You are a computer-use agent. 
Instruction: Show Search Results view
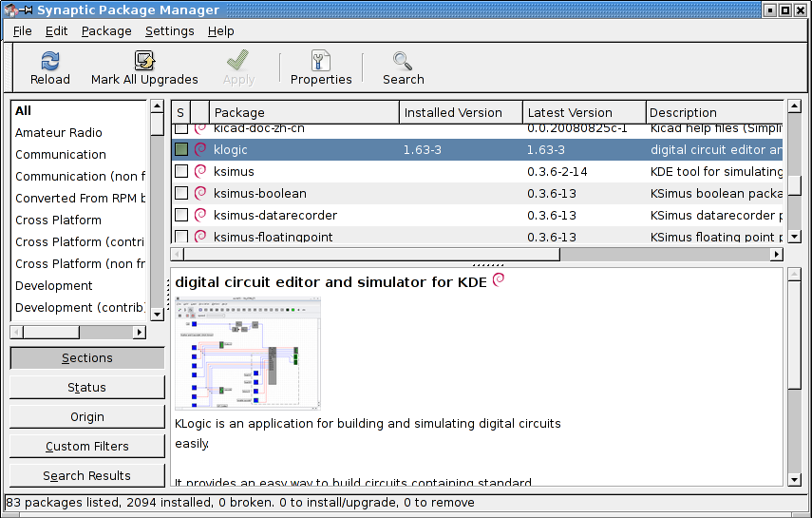(87, 476)
